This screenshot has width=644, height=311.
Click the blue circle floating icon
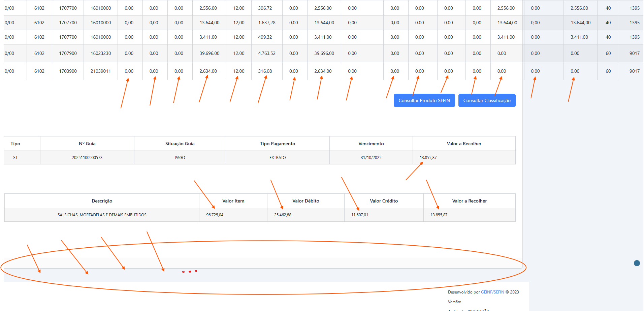[x=637, y=263]
